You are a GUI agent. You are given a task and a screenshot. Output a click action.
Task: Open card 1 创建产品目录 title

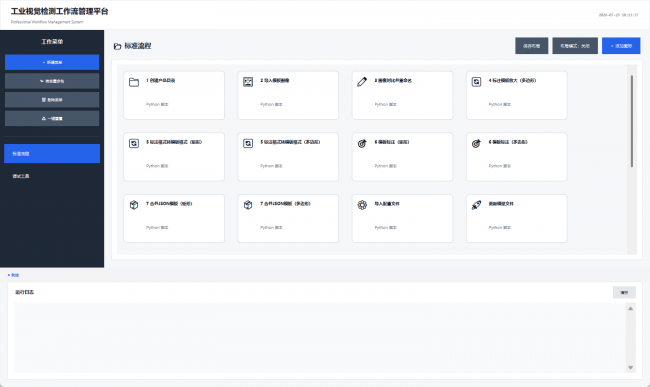(160, 80)
